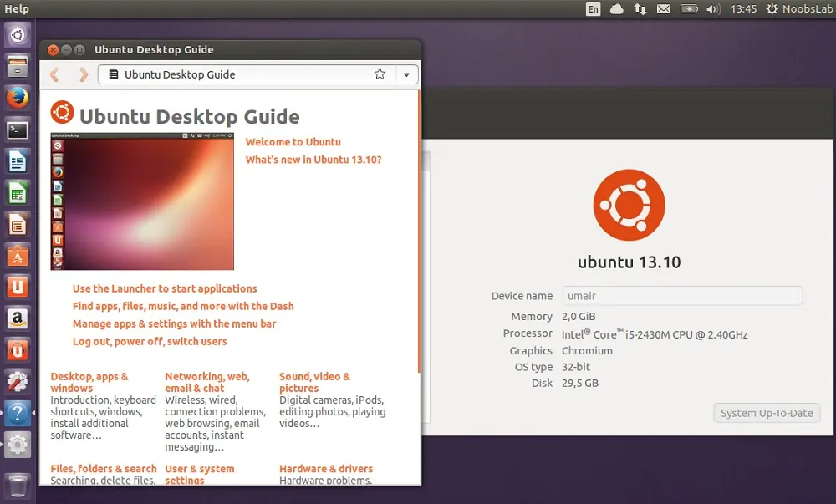
Task: Open the tweak tool wrench icon in launcher
Action: tap(17, 381)
